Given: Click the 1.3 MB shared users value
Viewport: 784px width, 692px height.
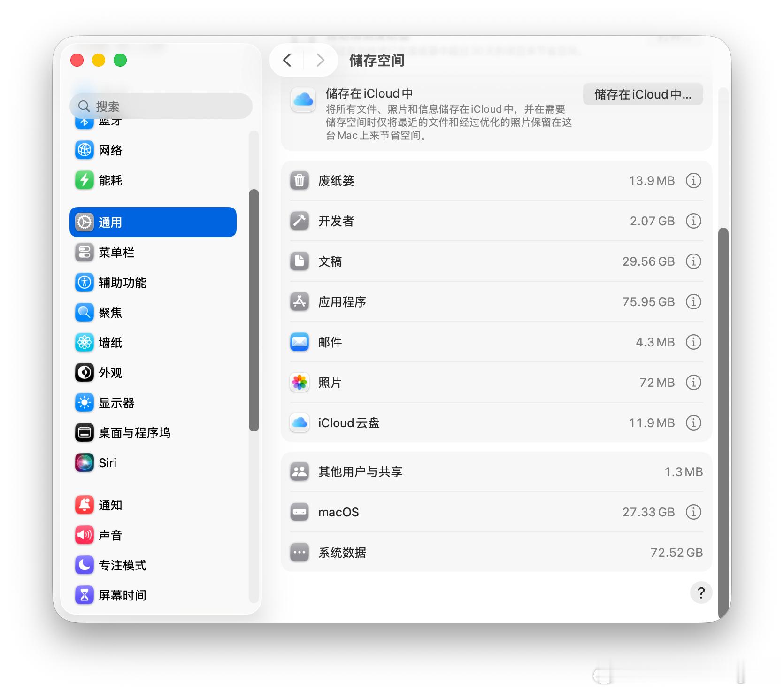Looking at the screenshot, I should tap(684, 472).
